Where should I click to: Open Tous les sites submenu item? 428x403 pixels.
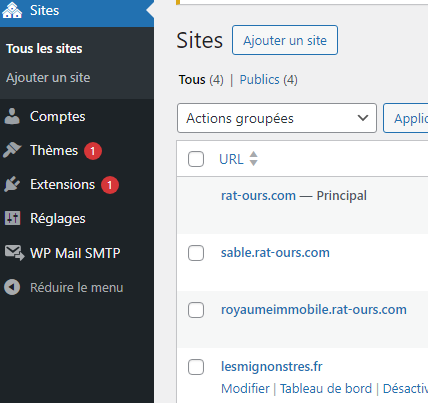coord(44,49)
